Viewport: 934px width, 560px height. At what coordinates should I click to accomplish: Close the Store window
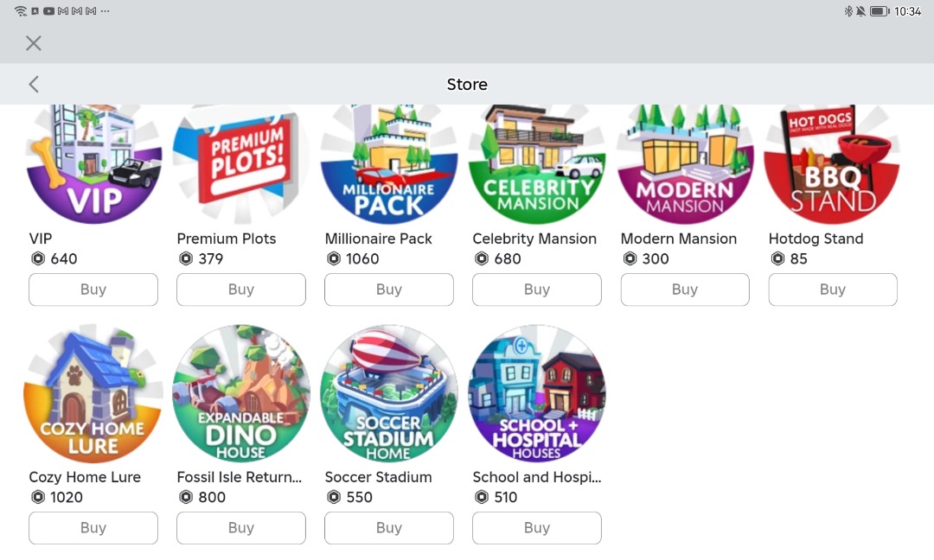pos(33,42)
